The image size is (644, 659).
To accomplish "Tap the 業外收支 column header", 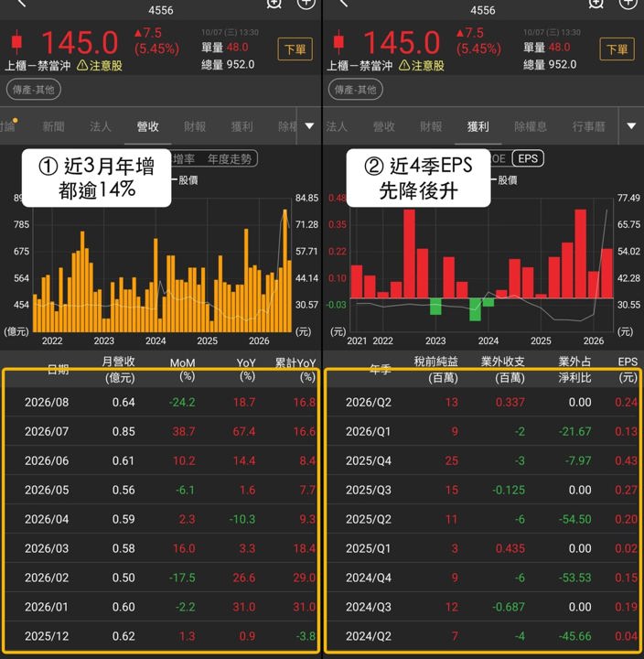I will pyautogui.click(x=503, y=370).
